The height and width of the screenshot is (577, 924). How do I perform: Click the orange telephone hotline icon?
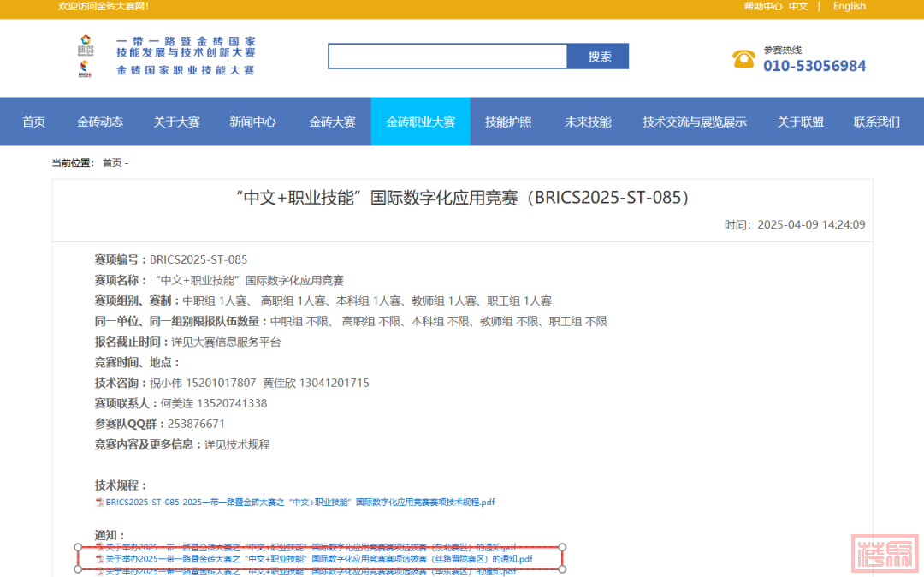tap(743, 58)
